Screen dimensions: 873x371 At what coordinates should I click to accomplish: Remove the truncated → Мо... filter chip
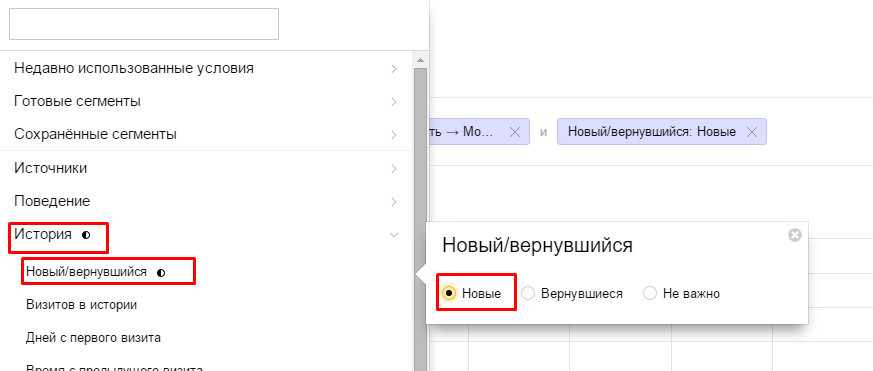coord(515,132)
